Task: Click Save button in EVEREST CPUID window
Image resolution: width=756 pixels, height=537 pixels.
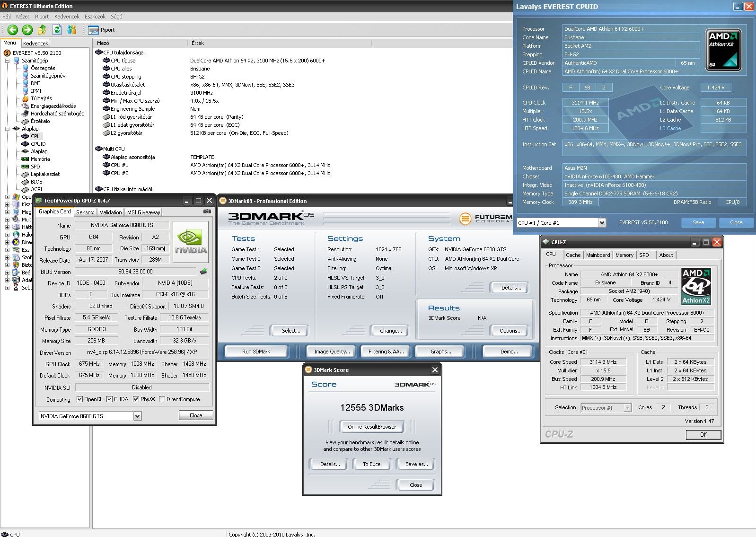Action: click(698, 222)
